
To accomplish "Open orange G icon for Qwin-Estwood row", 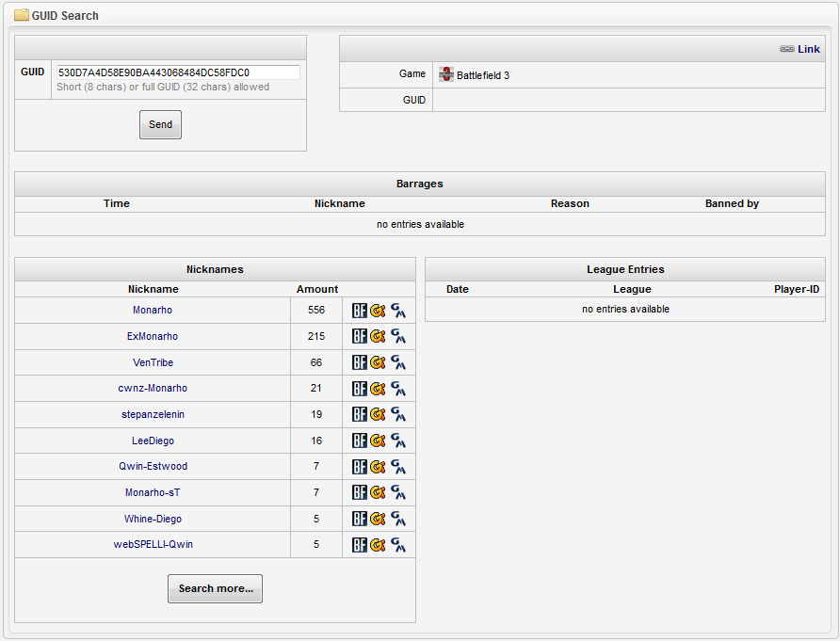I will click(378, 467).
